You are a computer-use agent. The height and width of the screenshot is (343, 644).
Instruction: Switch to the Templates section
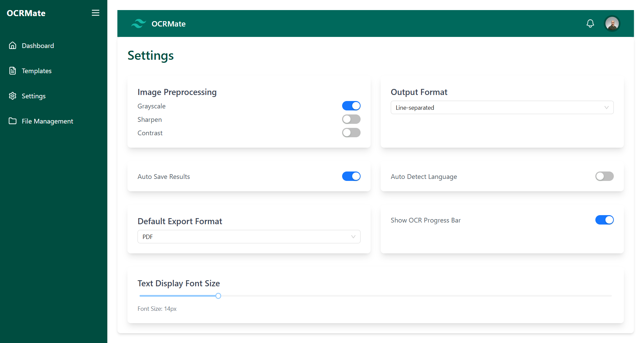coord(37,70)
